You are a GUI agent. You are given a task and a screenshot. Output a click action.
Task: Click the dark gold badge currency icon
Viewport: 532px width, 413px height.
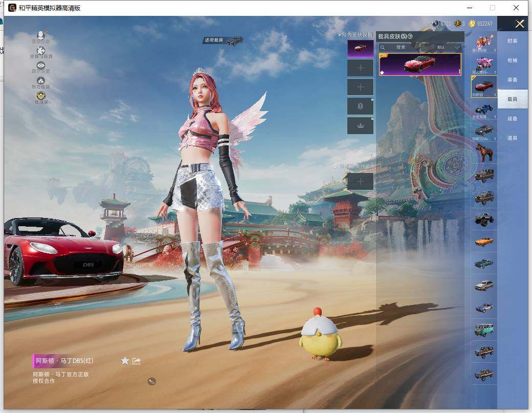point(458,24)
